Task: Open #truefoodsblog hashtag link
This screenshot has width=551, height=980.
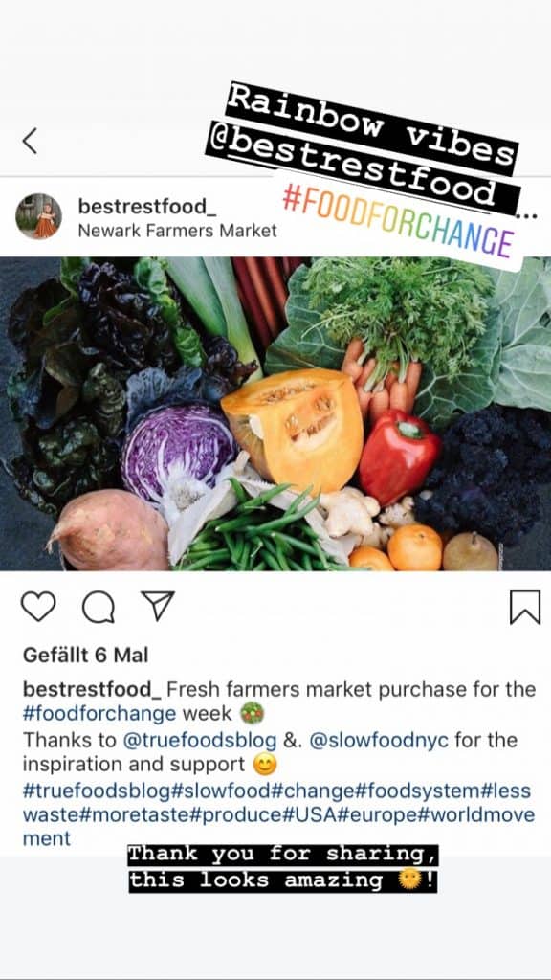Action: [x=97, y=791]
